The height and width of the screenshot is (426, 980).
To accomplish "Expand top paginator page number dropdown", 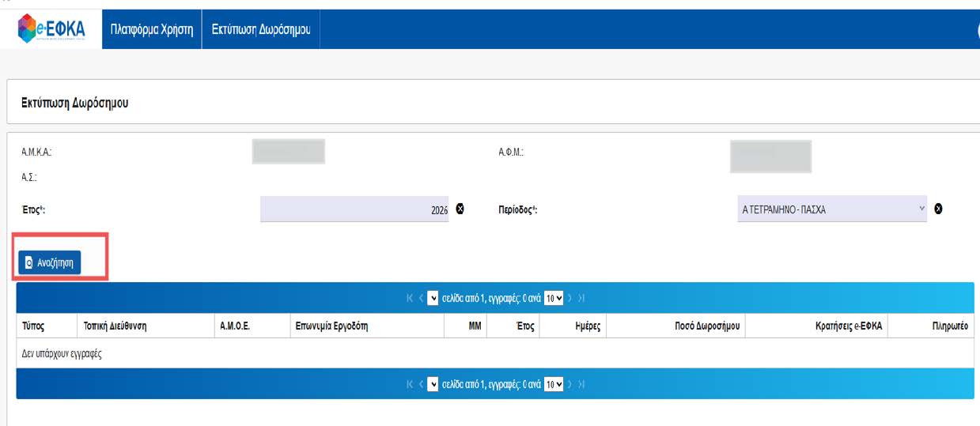I will click(433, 298).
